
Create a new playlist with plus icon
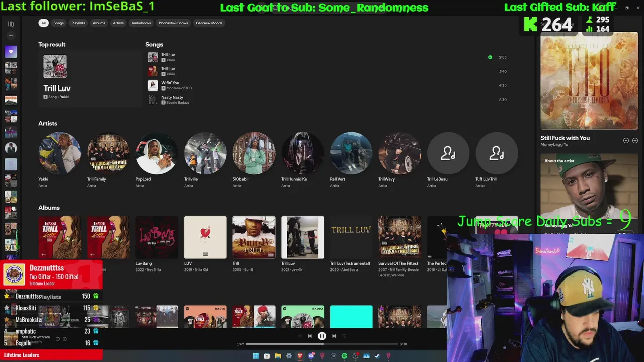tap(11, 36)
